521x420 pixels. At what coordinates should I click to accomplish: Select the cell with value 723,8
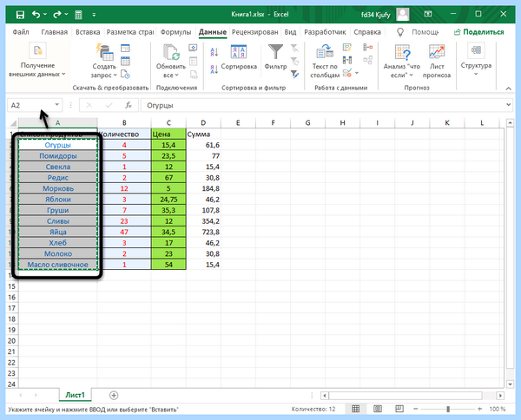(x=203, y=232)
